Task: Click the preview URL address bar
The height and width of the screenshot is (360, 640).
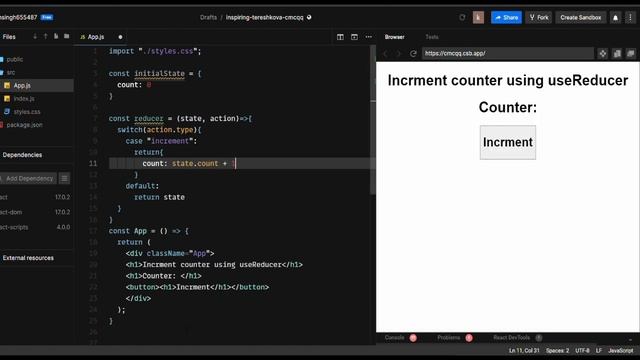Action: pos(508,53)
